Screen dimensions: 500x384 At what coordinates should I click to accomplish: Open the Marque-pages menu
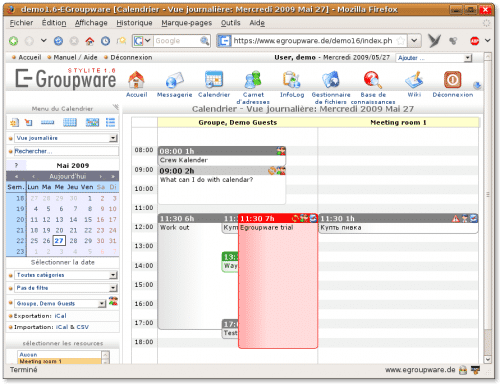[187, 23]
